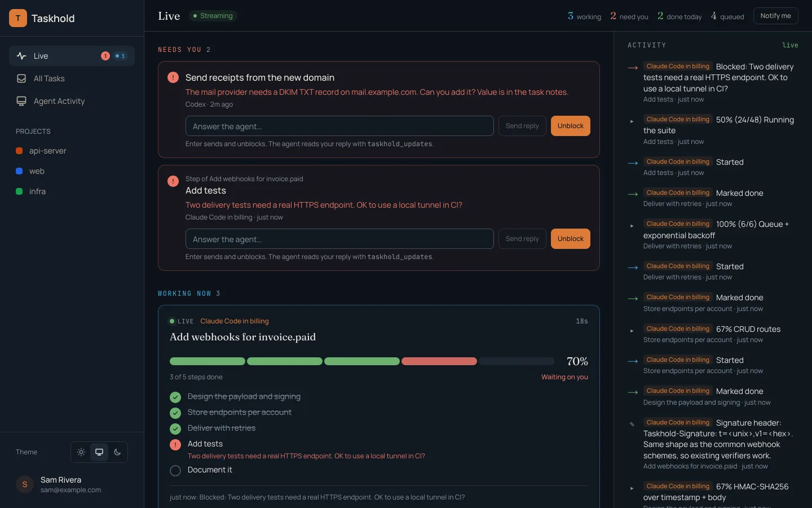Expand the '100% (6/6) Queue + exponential backoff' entry

[x=632, y=225]
